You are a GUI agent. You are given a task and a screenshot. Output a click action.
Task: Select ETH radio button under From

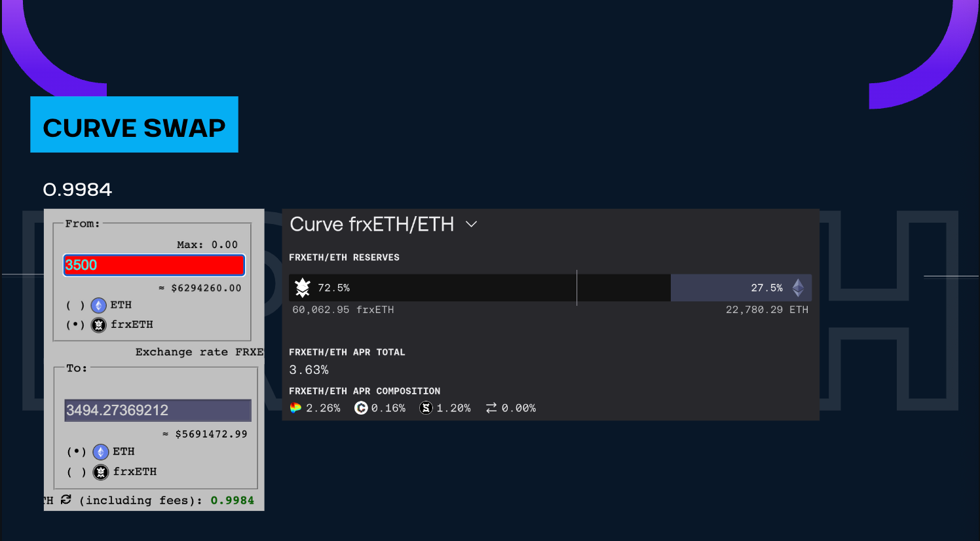coord(75,305)
